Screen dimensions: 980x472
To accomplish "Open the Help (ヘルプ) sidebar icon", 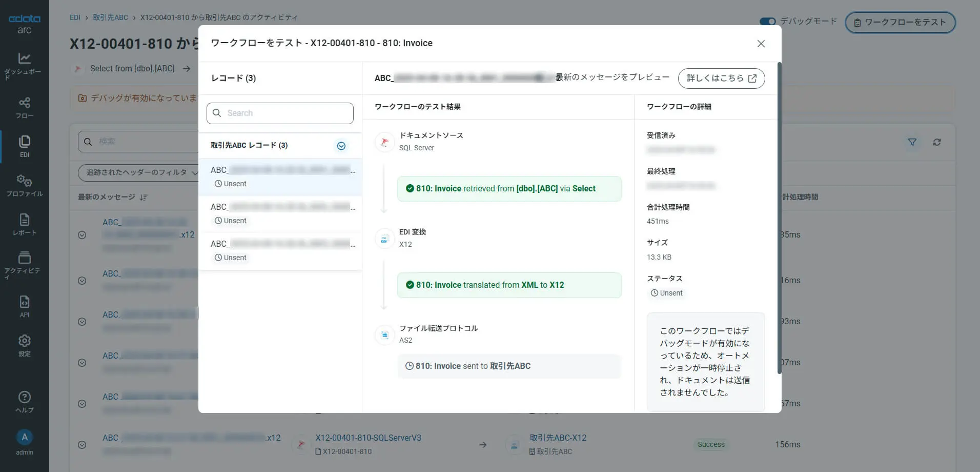I will point(24,402).
